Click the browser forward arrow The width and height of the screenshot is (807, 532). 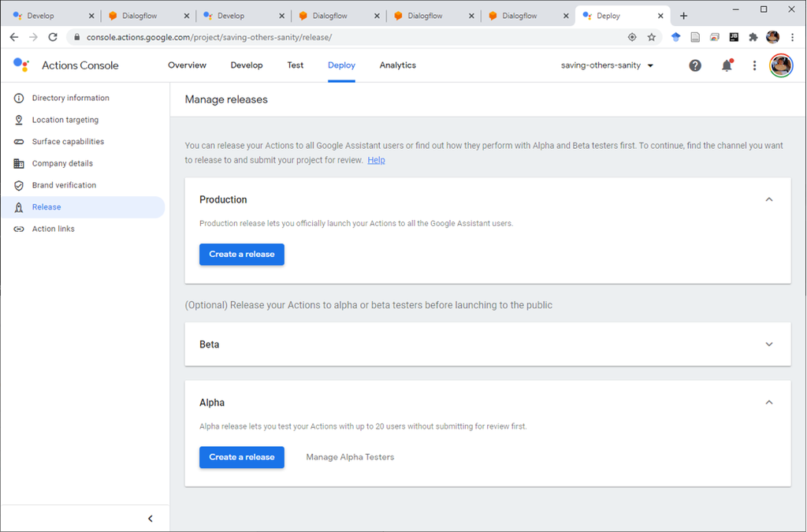(33, 37)
